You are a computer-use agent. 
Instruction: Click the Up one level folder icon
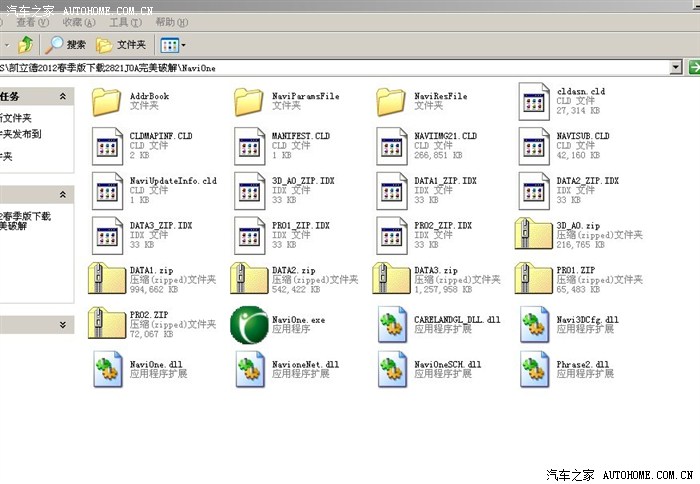26,45
